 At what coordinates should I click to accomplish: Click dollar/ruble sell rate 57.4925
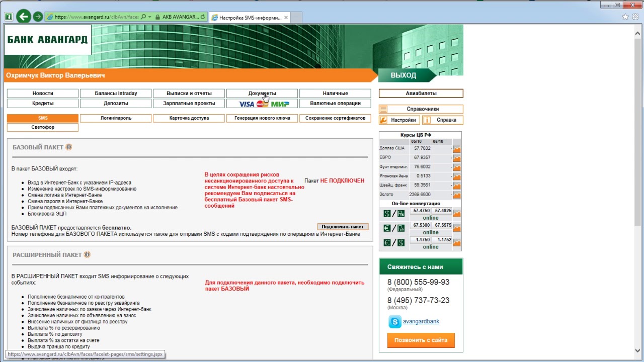(x=442, y=211)
